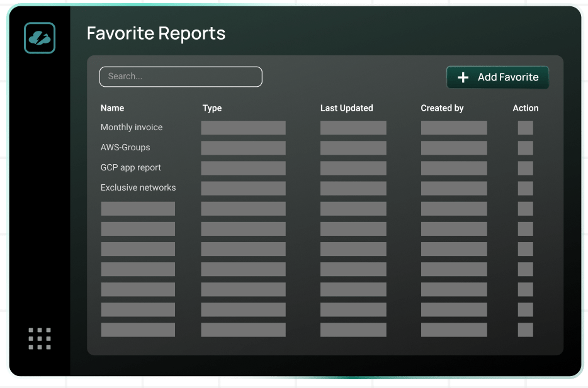Select the Action icon for Monthly invoice
This screenshot has height=388, width=588.
[x=526, y=127]
